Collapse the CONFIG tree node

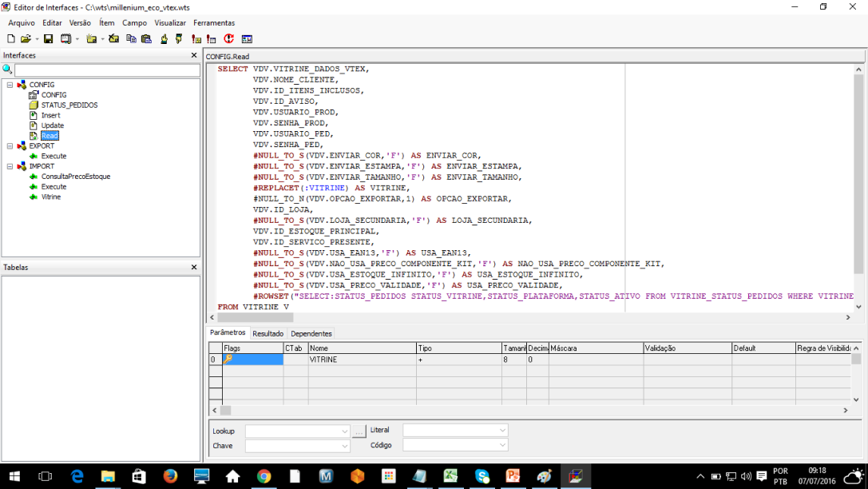(10, 85)
